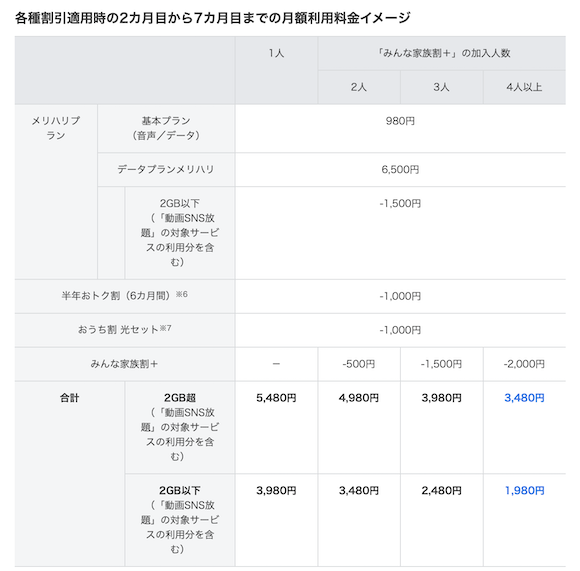Click the 2GB超 total row label
This screenshot has height=571, width=580.
180,427
